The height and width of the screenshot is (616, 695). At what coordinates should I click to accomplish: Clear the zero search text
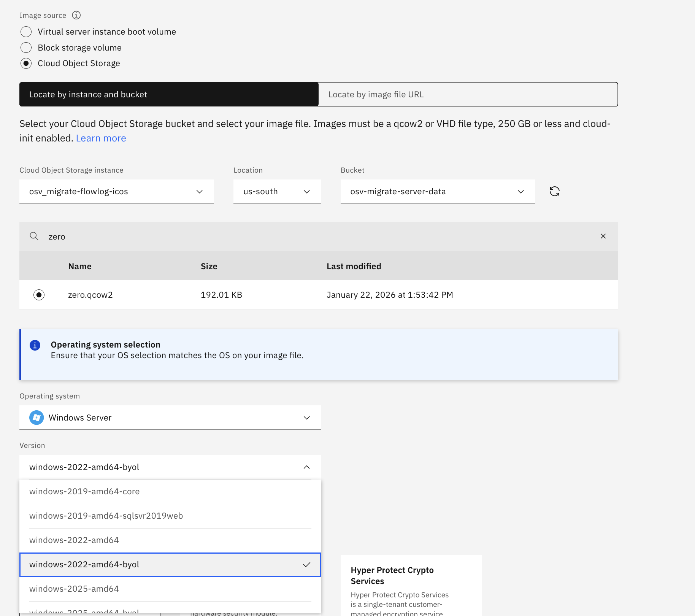tap(603, 236)
